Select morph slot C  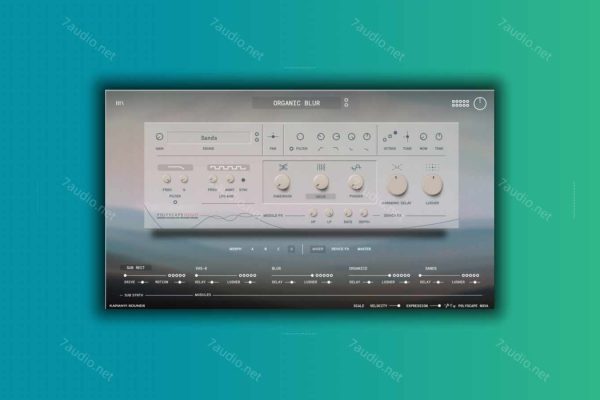(279, 249)
